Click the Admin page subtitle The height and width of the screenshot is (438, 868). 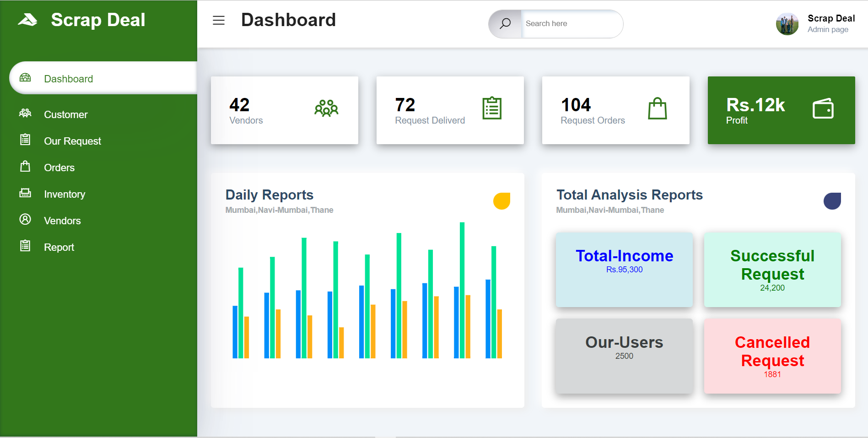[x=828, y=29]
